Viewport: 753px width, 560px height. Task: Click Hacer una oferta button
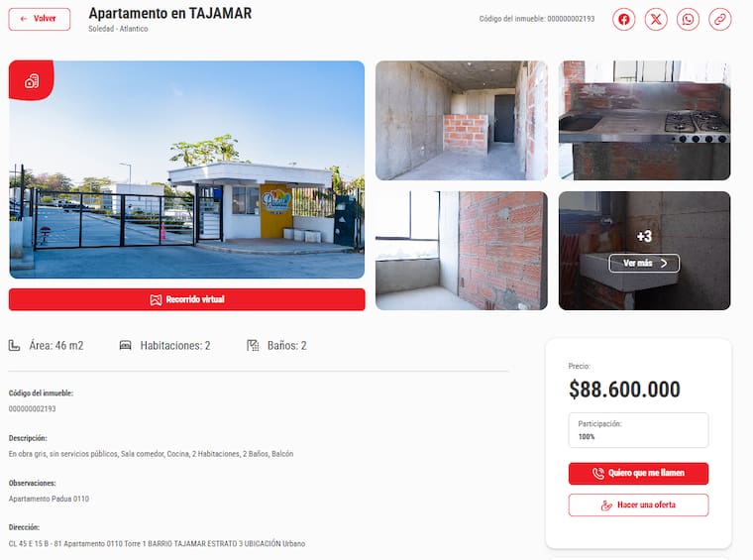pos(638,505)
